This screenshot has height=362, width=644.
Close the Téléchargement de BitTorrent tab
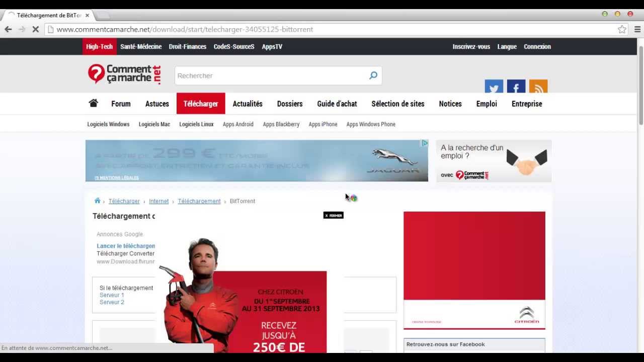point(87,15)
